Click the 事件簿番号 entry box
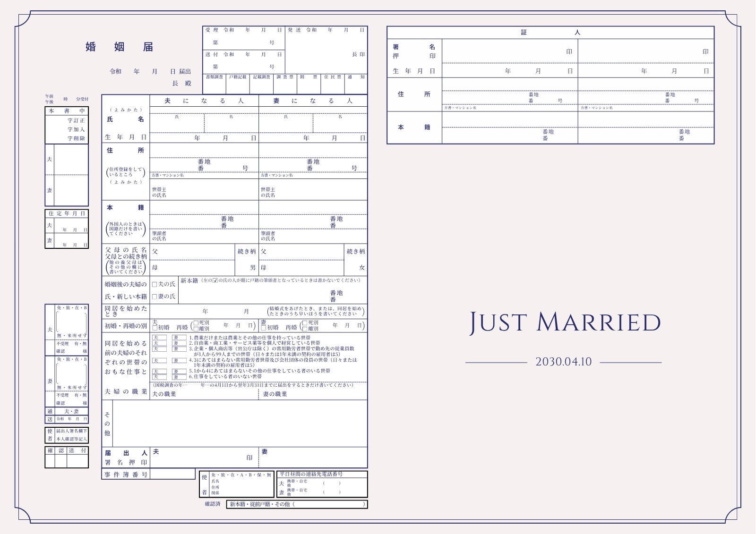756x534 pixels. (x=172, y=474)
